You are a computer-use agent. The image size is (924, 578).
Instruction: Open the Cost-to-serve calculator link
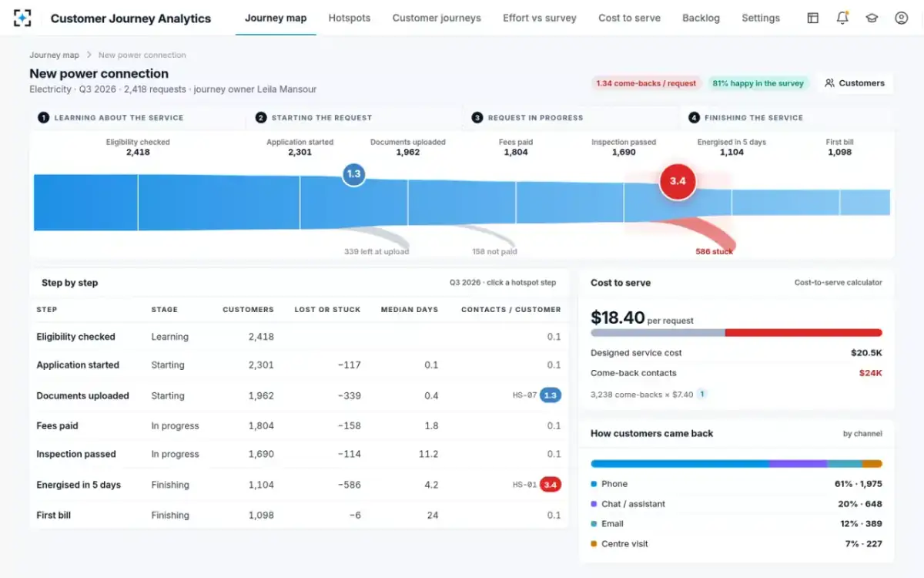(839, 283)
